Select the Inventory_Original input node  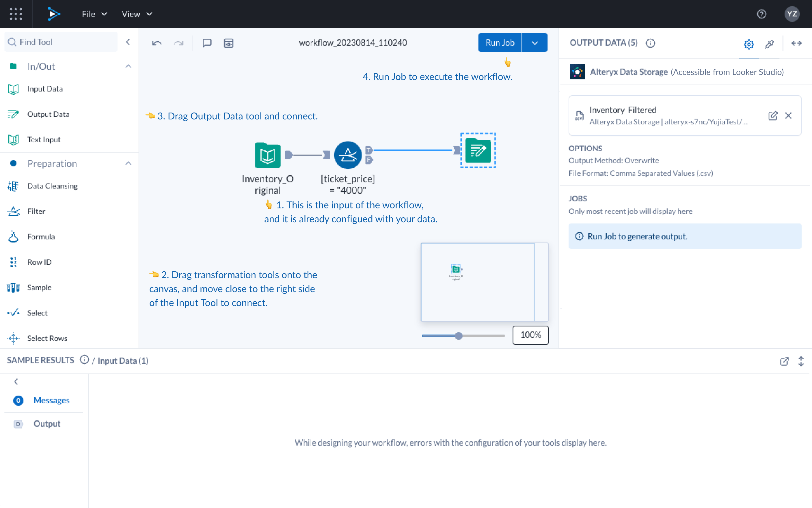click(x=267, y=155)
